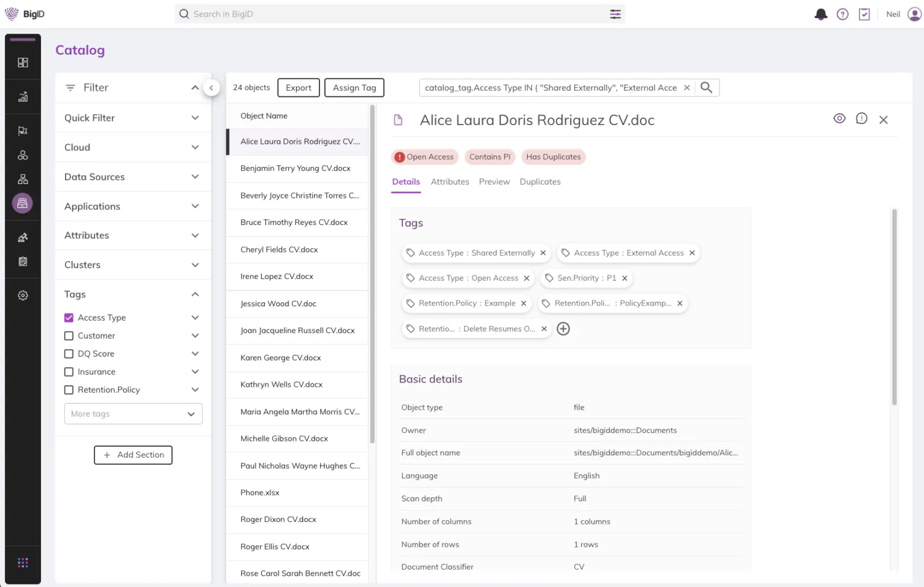
Task: Open the policies flag icon in sidebar
Action: [23, 131]
